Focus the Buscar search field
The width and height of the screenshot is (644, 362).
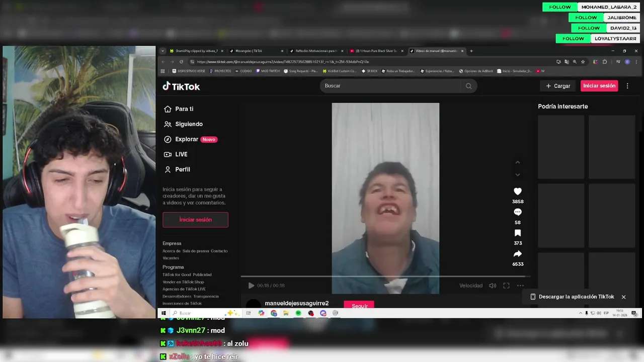[390, 86]
